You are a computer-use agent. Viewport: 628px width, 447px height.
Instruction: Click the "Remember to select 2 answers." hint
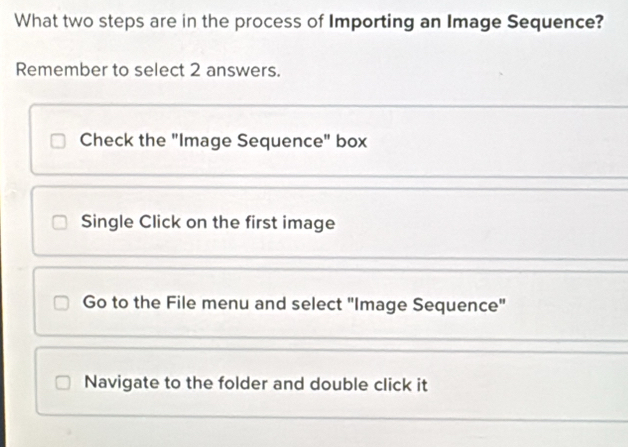coord(148,72)
